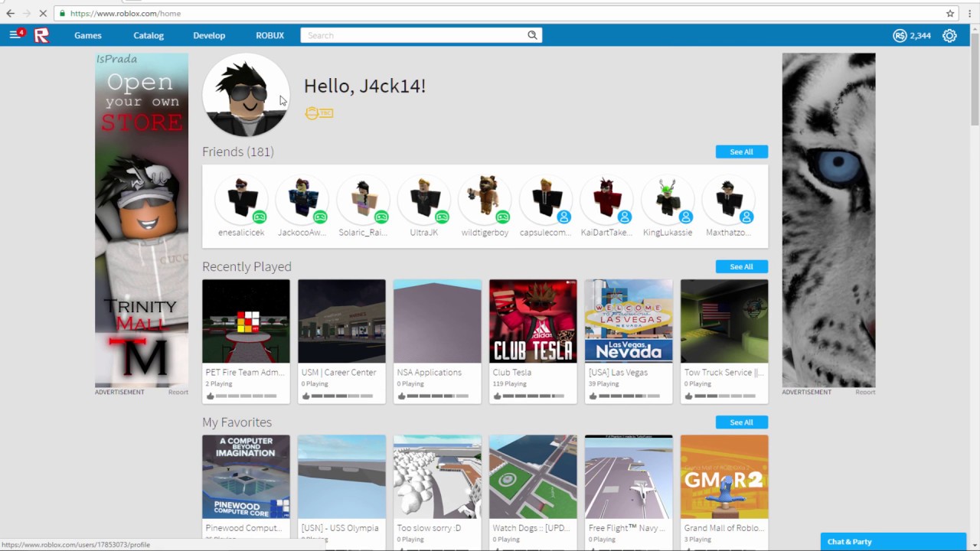See all friends
The image size is (980, 551).
point(741,152)
